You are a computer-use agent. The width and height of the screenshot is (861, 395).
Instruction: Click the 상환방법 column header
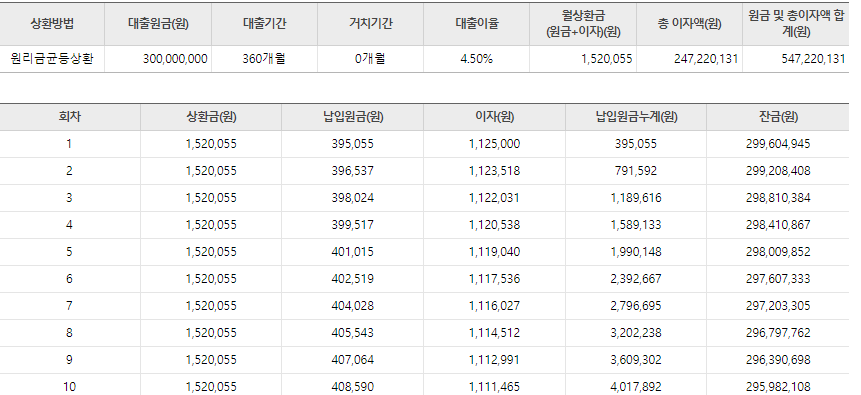point(52,24)
